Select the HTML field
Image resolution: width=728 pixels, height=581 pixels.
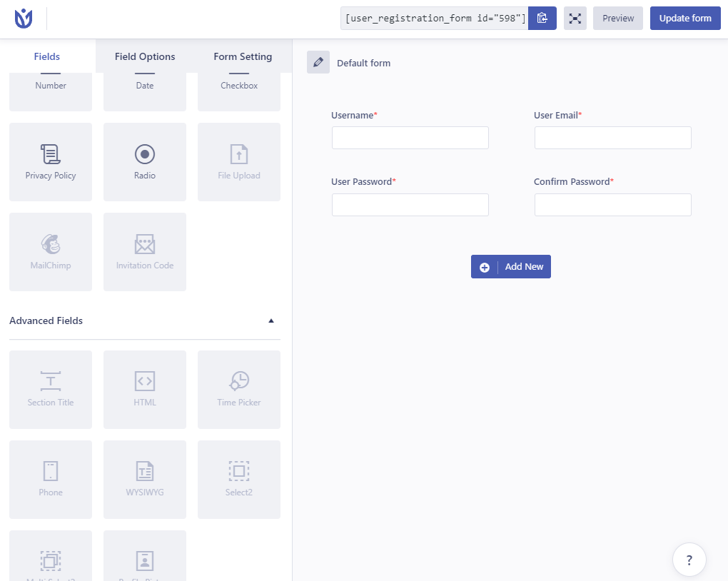(145, 389)
